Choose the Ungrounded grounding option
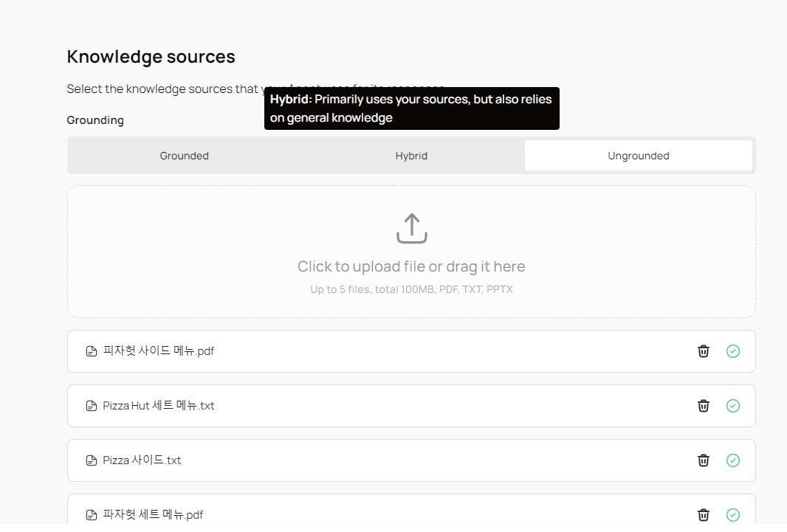Screen dimensions: 787x532 click(x=638, y=156)
